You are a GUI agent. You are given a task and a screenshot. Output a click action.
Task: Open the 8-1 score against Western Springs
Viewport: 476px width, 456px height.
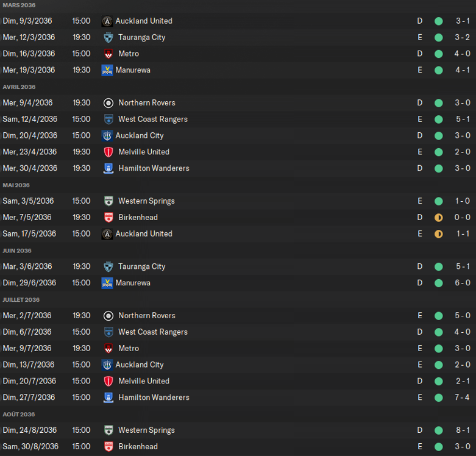[x=463, y=430]
